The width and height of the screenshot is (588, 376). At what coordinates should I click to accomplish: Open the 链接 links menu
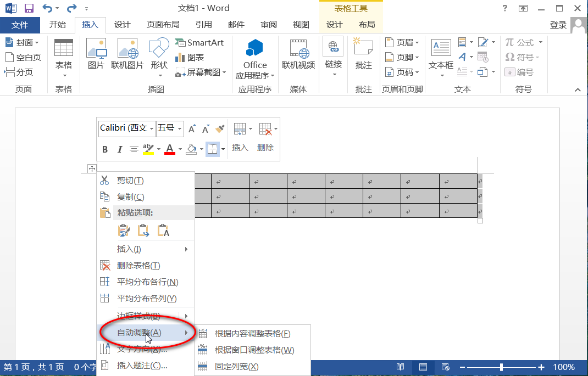334,57
